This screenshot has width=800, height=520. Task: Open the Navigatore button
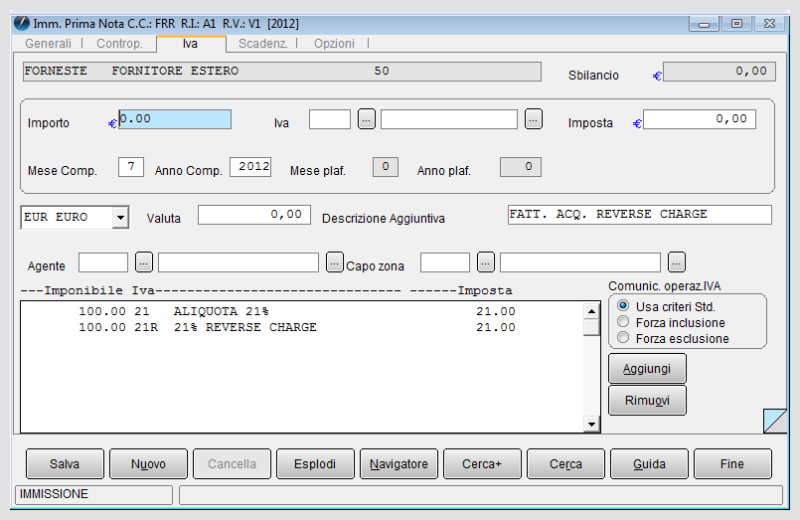click(x=399, y=463)
